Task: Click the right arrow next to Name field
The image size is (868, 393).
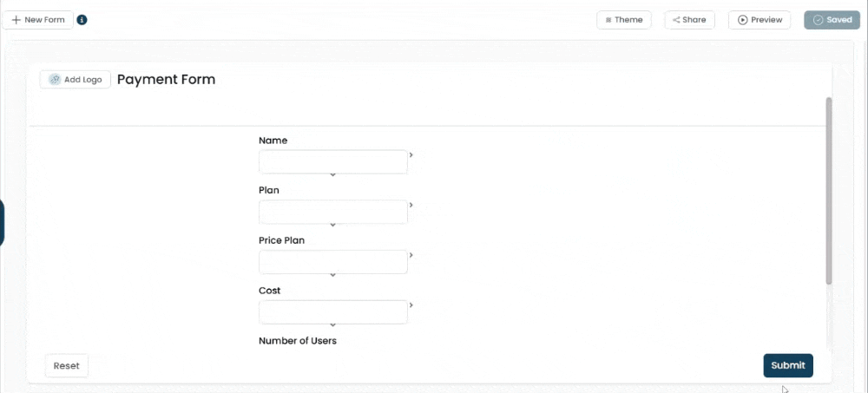Action: coord(411,155)
